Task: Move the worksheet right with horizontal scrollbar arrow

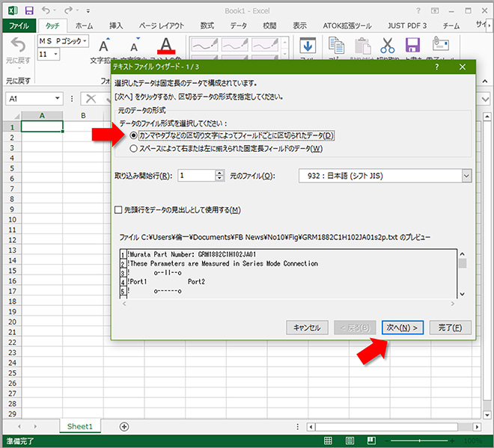Action: [477, 427]
